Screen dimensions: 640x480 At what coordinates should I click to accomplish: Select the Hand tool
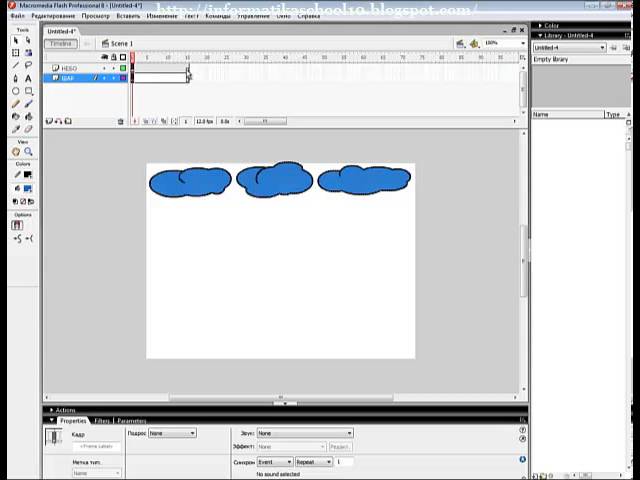coord(16,152)
